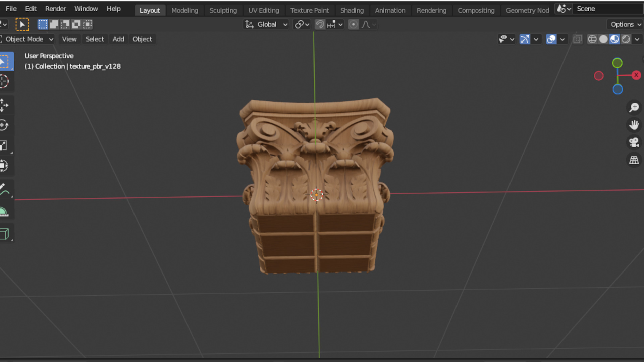
Task: Open object visibility and selectability dropdown
Action: (506, 39)
